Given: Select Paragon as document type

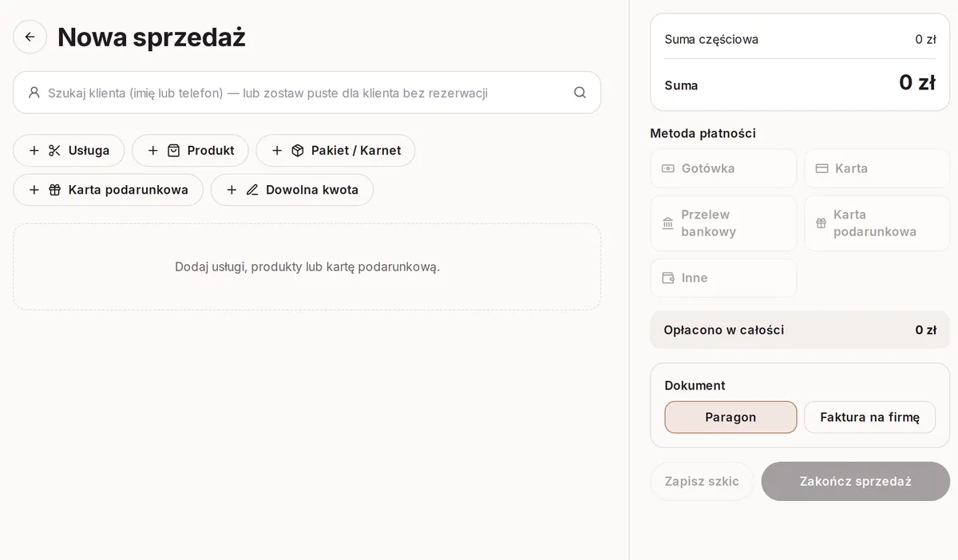Looking at the screenshot, I should point(730,417).
